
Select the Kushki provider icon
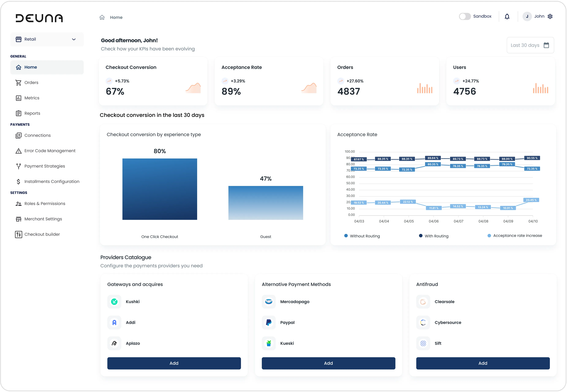pyautogui.click(x=114, y=302)
